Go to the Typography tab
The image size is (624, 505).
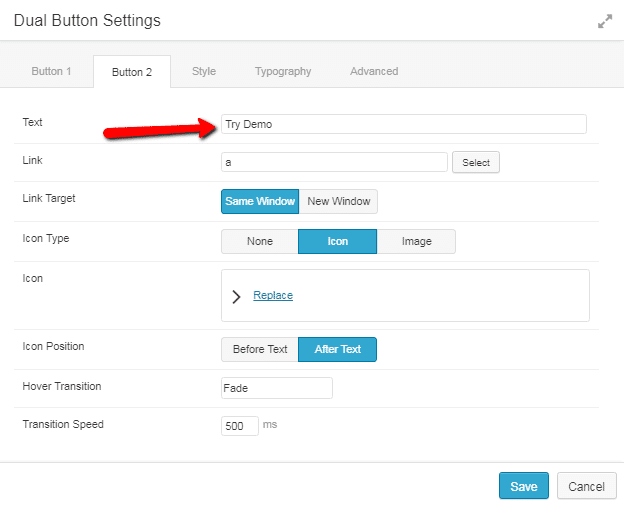[x=283, y=72]
